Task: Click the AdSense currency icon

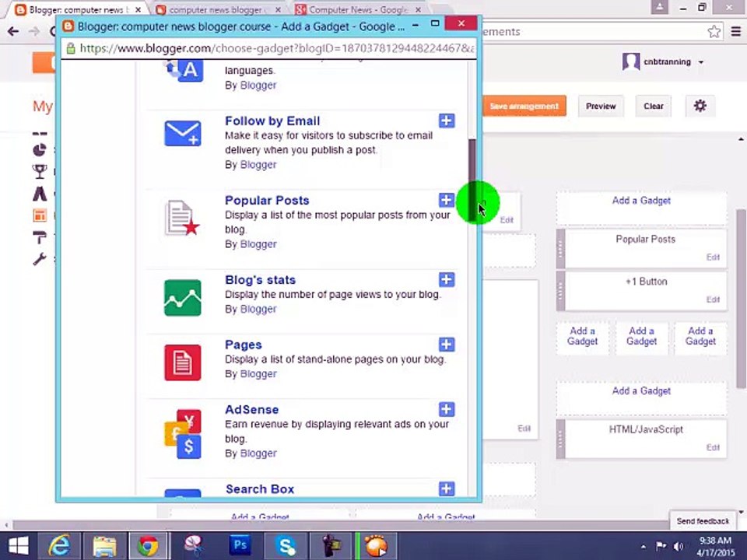Action: [x=183, y=434]
